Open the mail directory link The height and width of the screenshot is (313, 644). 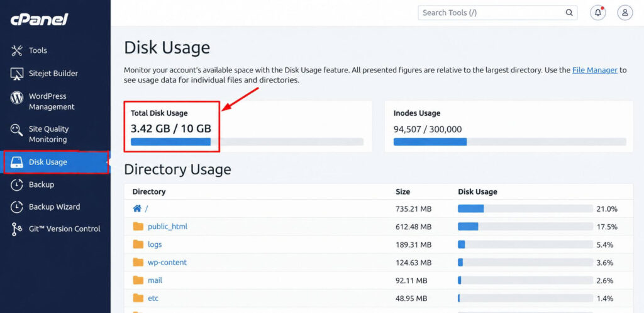tap(155, 280)
